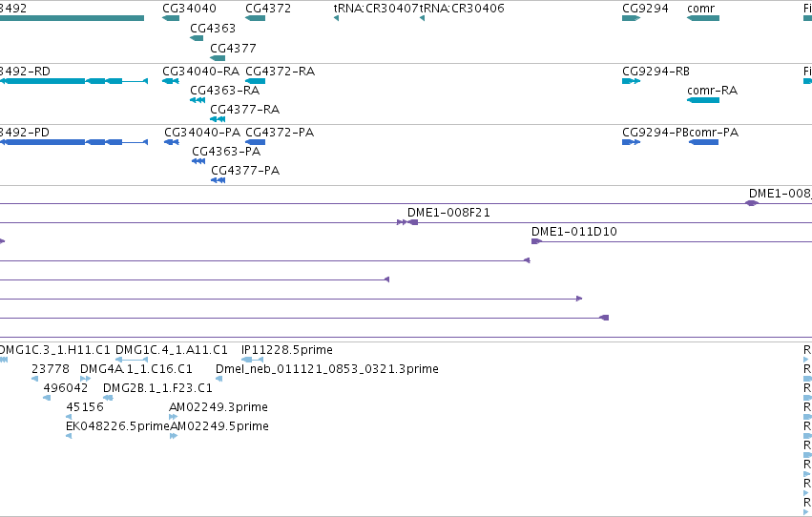
Task: Click the arrow glyph below tRNA:CR30407
Action: click(x=337, y=18)
